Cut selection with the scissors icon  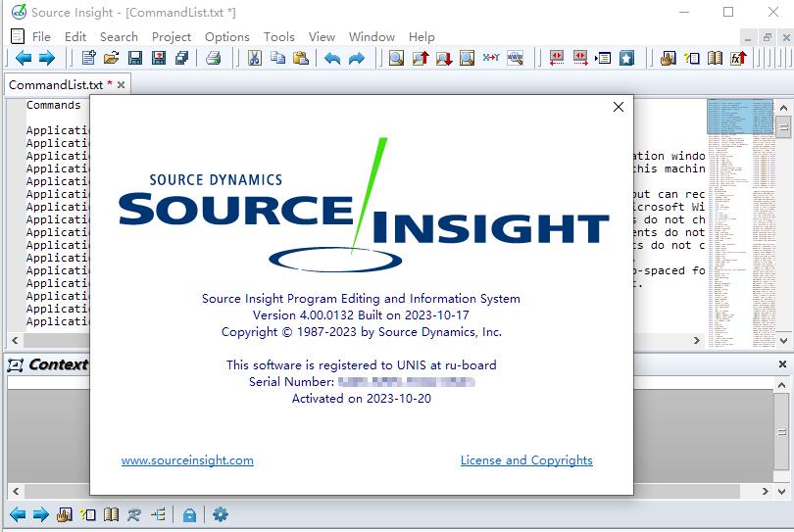tap(254, 58)
